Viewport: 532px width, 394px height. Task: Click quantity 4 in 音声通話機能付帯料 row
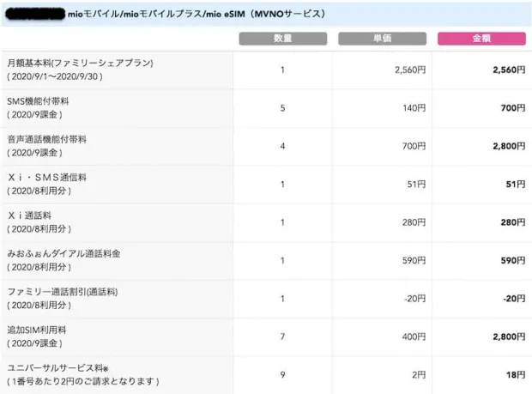point(282,146)
